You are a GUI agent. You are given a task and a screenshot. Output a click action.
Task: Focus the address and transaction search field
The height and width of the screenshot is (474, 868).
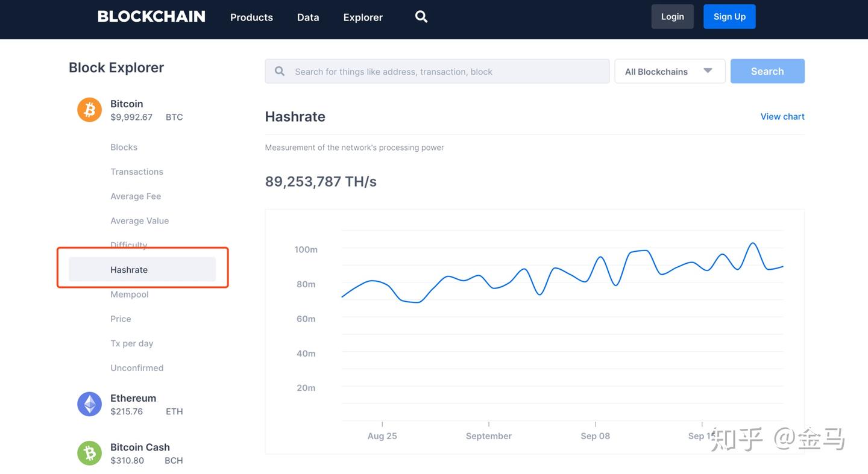point(446,71)
